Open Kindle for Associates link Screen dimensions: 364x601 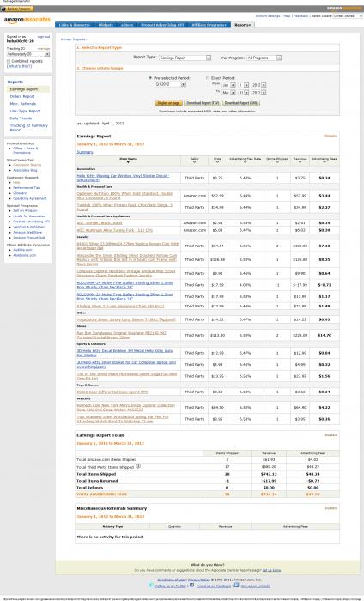pos(29,216)
